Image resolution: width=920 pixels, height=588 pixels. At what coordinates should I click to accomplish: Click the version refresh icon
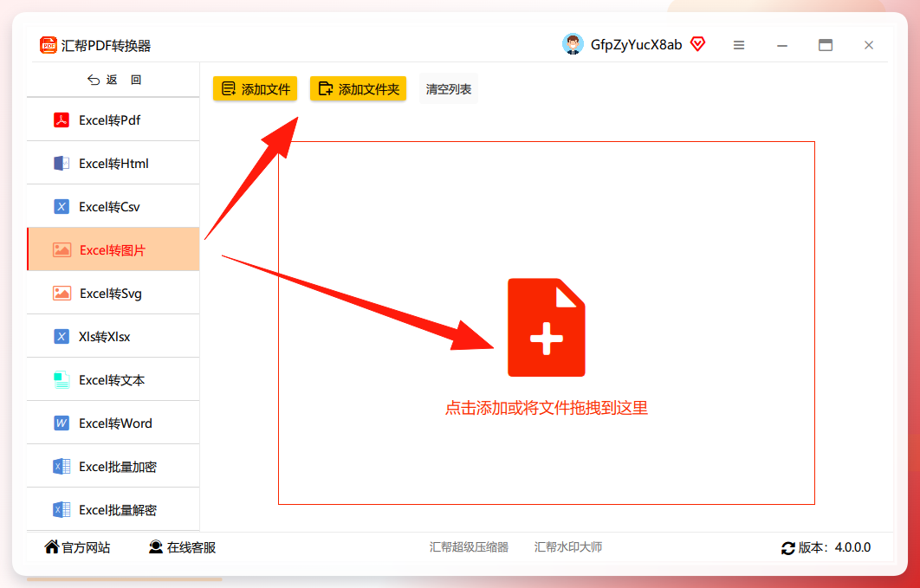788,548
